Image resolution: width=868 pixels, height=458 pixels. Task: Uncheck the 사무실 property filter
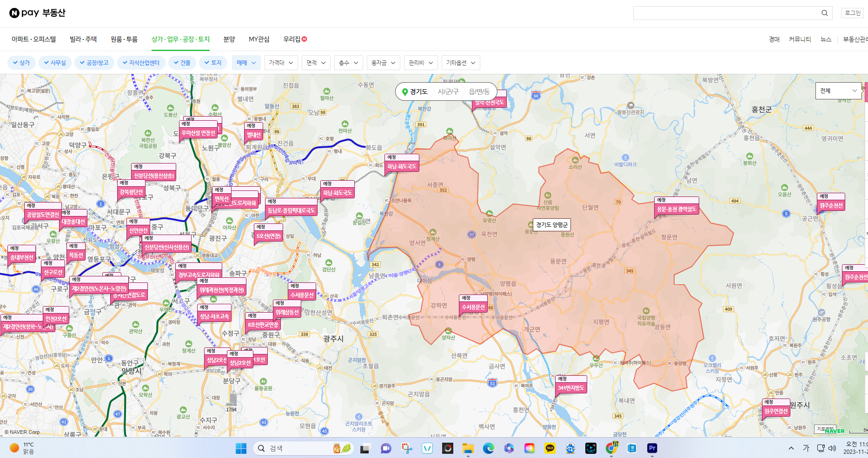55,63
